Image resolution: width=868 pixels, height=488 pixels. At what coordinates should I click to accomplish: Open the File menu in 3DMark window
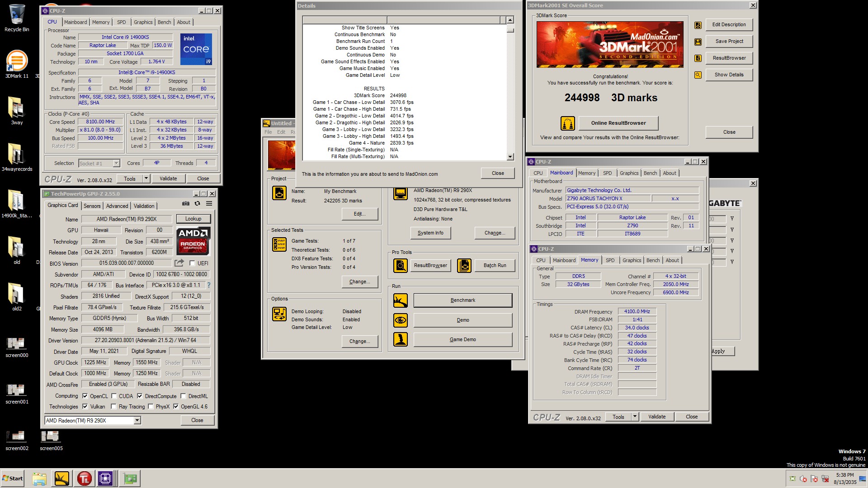coord(268,132)
